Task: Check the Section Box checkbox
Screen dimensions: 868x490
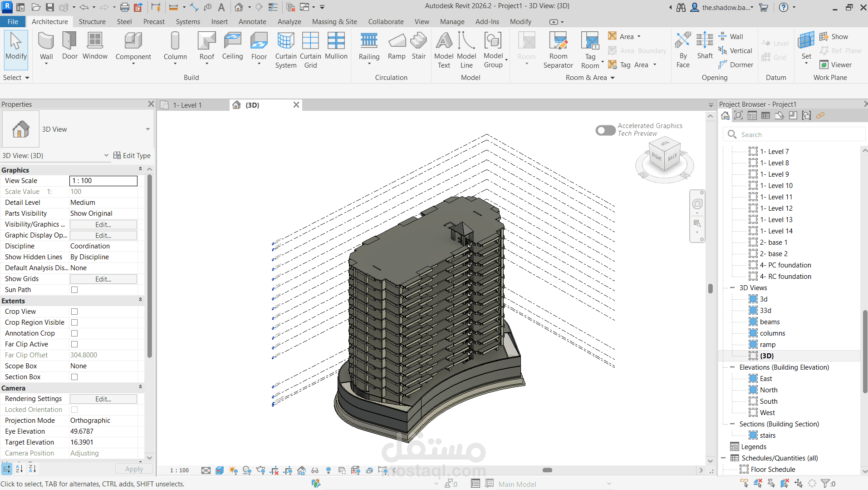Action: [x=74, y=377]
